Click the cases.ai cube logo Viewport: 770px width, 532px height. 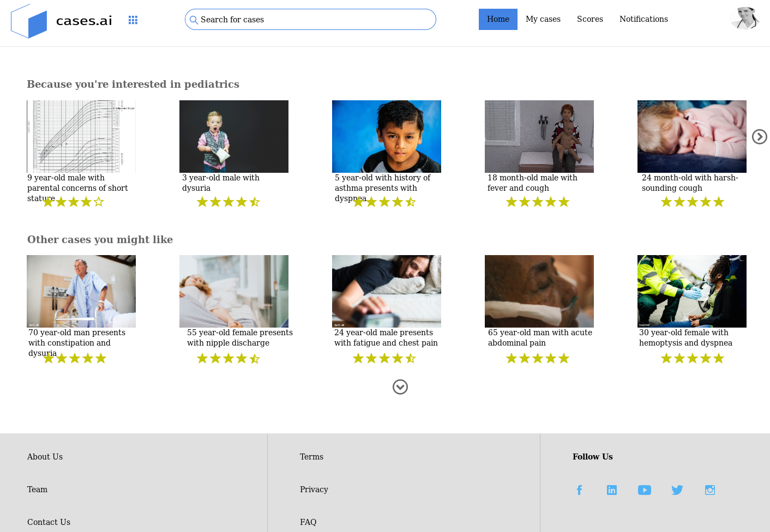[x=29, y=21]
